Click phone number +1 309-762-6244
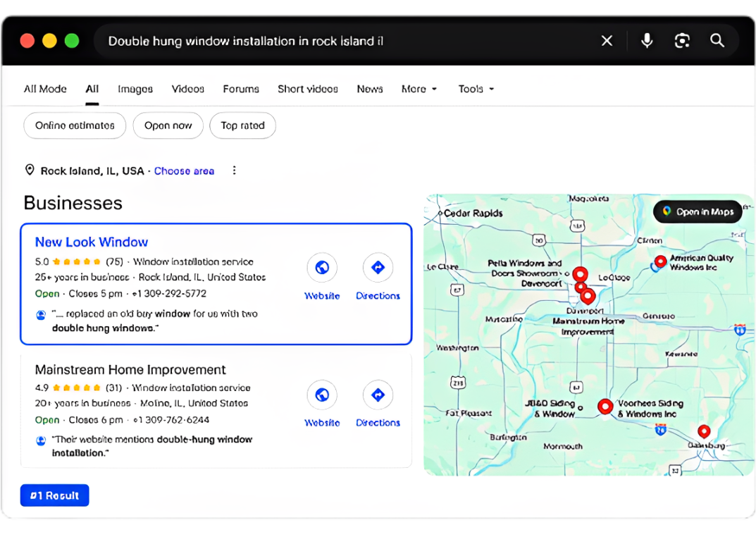 (171, 419)
